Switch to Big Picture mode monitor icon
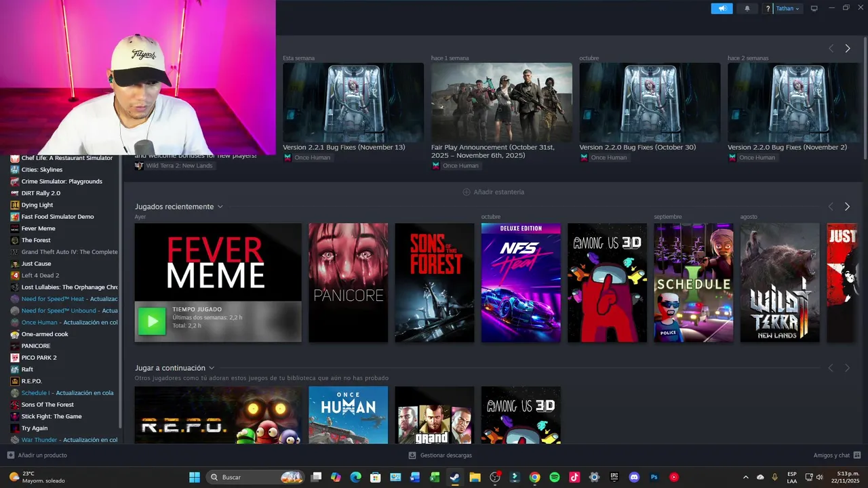The height and width of the screenshot is (488, 868). click(x=814, y=8)
